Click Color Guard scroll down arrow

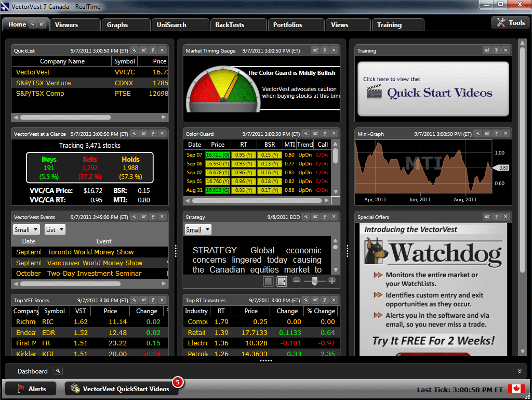pos(335,191)
